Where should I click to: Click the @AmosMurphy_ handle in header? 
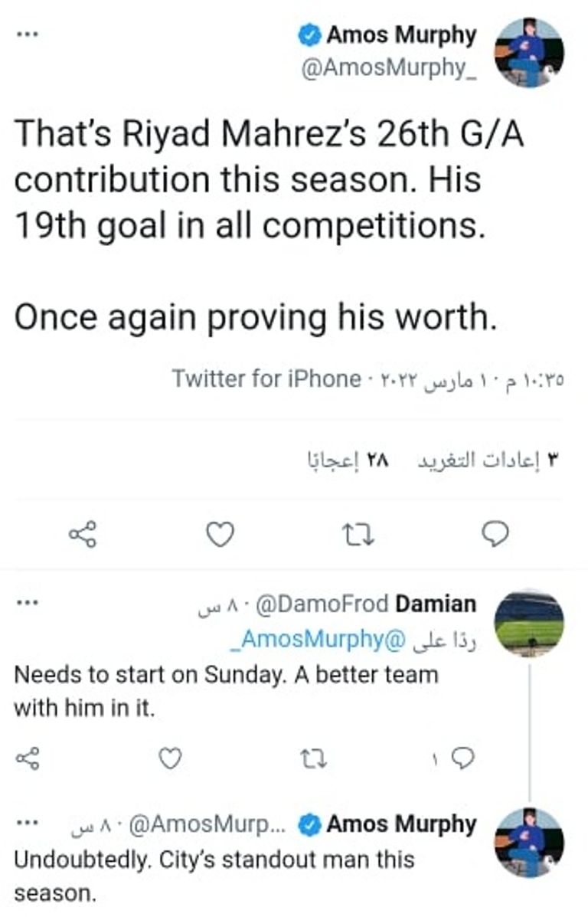[x=390, y=67]
